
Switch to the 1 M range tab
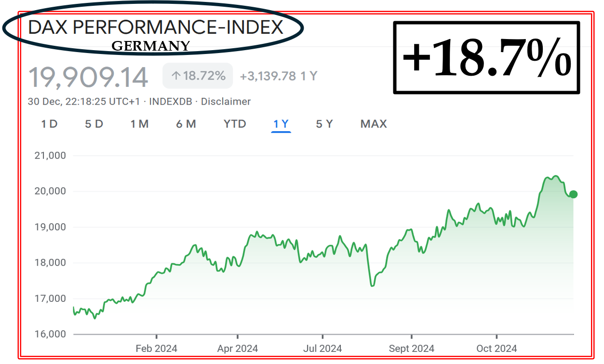tap(139, 124)
